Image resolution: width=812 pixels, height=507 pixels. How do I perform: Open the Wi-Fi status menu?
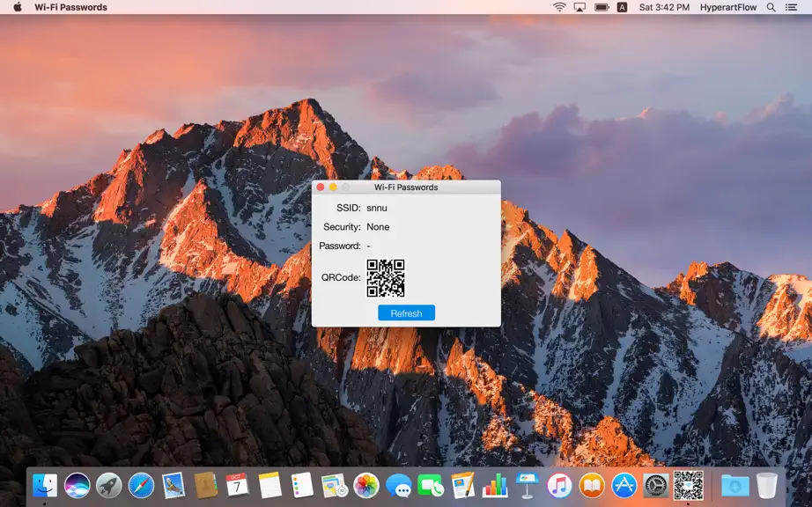tap(559, 7)
